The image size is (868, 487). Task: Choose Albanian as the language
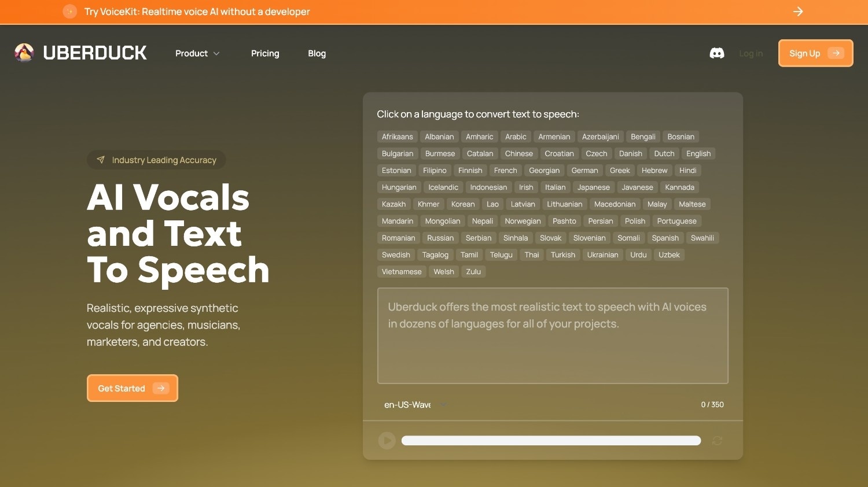(x=439, y=137)
